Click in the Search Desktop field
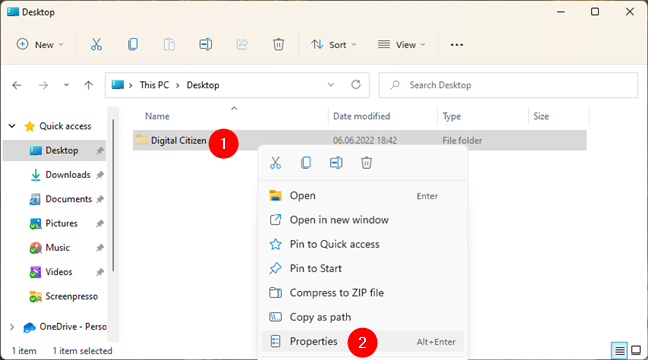Viewport: 648px width, 360px height. pos(508,85)
